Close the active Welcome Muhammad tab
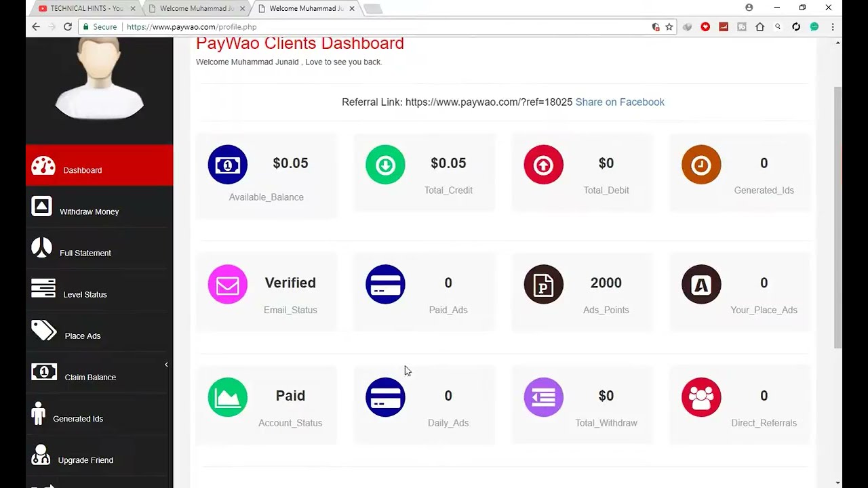 pos(352,9)
